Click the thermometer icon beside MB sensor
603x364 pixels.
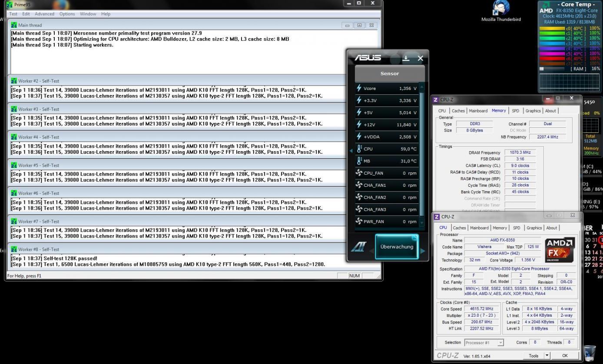coord(359,161)
